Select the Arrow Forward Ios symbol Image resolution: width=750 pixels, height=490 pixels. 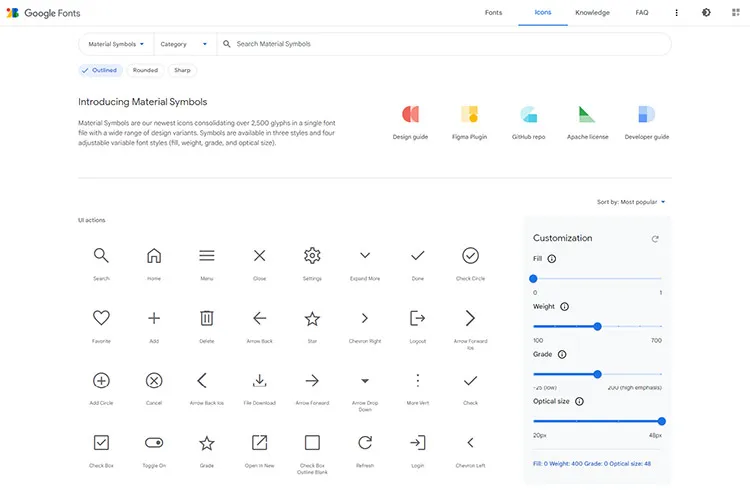click(471, 318)
